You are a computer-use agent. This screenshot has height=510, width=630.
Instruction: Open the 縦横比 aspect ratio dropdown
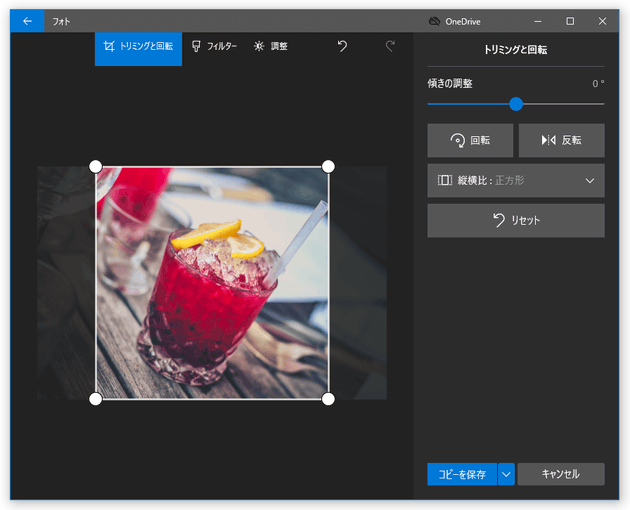tap(516, 180)
